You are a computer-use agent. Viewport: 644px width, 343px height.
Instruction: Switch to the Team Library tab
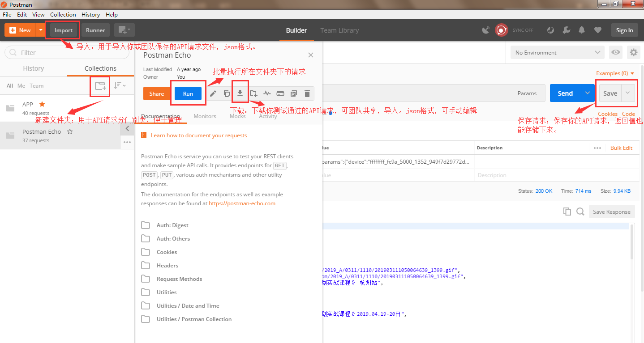[339, 30]
